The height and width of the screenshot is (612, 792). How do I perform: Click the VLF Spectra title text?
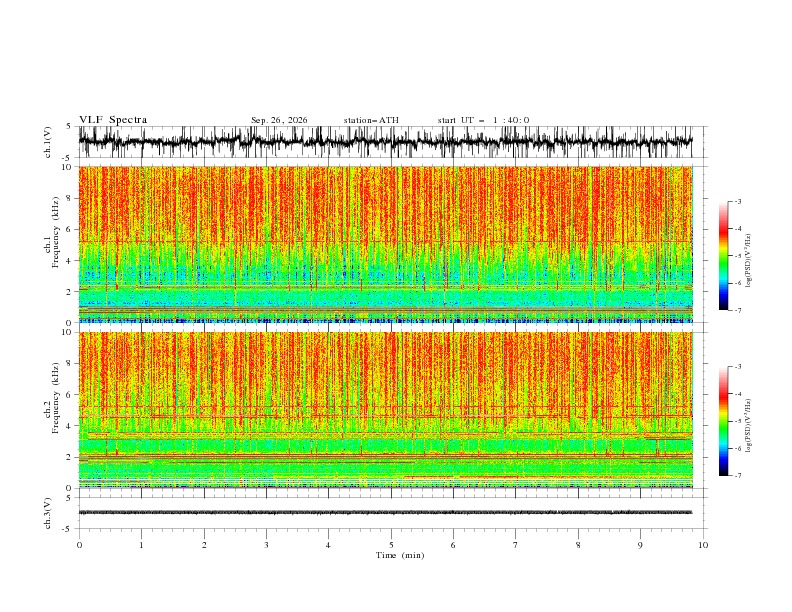[x=113, y=120]
